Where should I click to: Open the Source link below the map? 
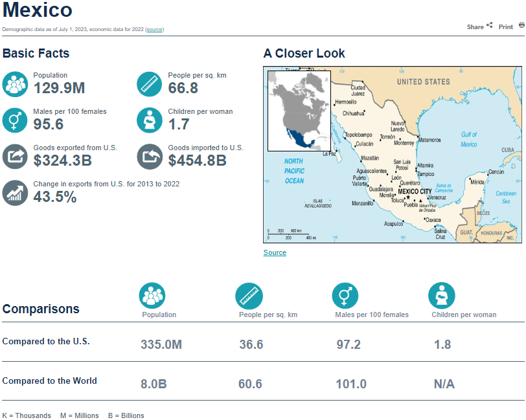click(x=275, y=252)
